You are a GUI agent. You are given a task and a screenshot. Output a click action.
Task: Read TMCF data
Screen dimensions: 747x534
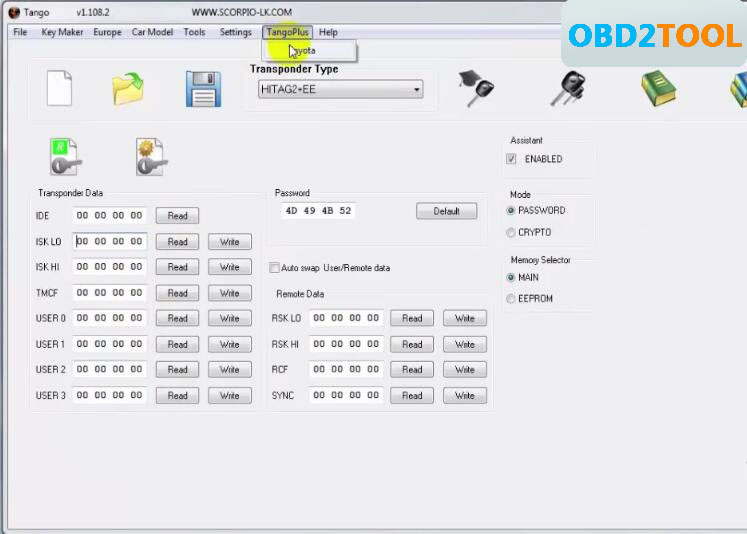(177, 293)
